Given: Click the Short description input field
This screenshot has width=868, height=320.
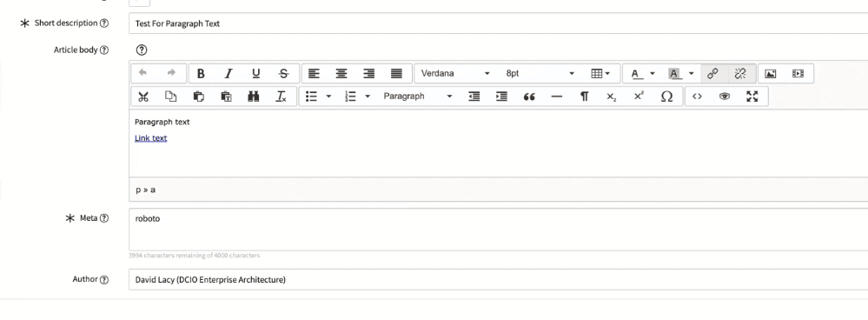Looking at the screenshot, I should 498,23.
